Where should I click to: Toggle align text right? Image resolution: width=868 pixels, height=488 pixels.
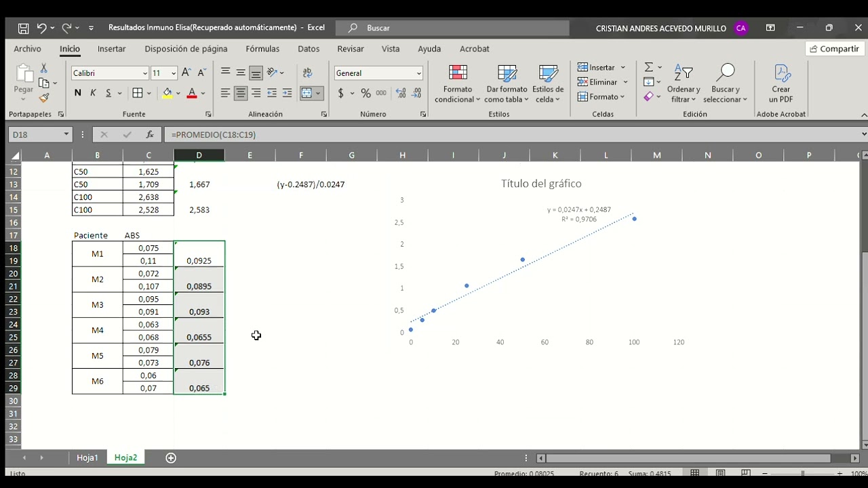[x=256, y=93]
